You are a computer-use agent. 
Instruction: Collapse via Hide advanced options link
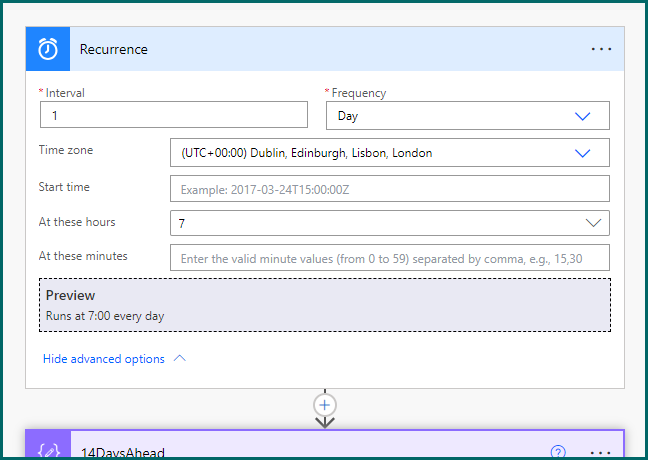coord(104,359)
